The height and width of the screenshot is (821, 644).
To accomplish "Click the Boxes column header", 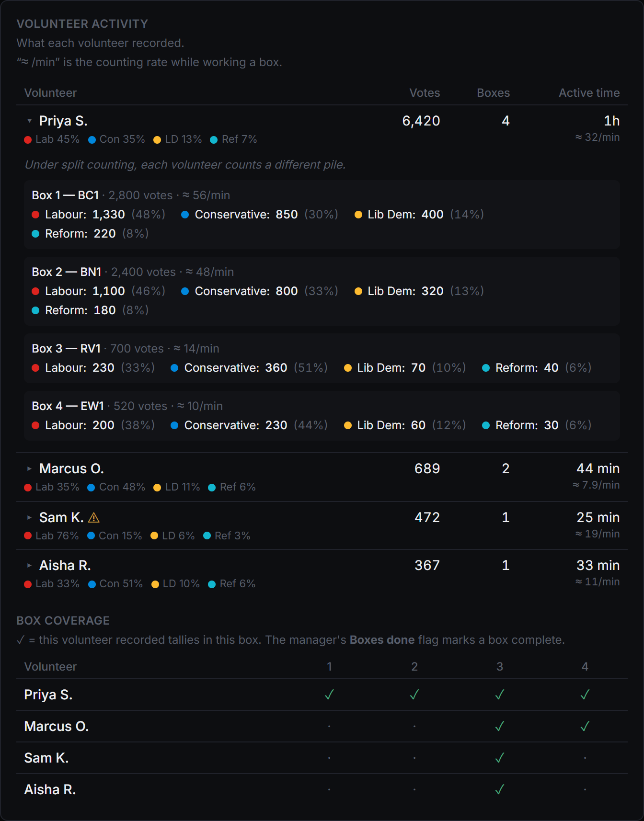I will (493, 93).
